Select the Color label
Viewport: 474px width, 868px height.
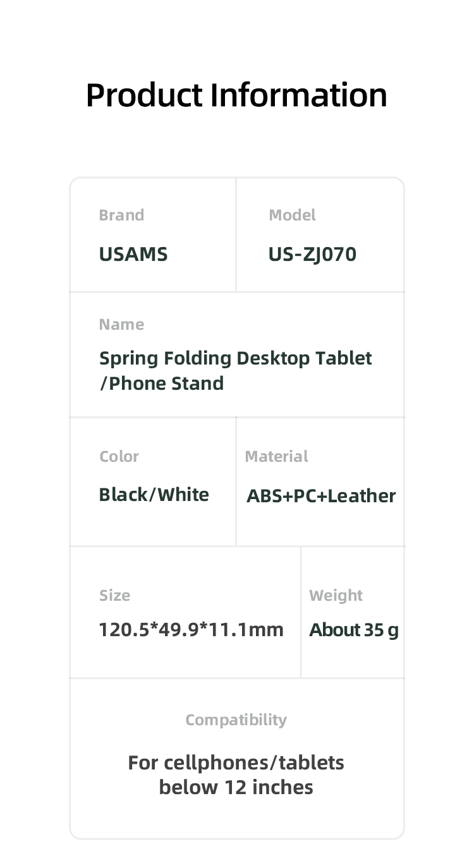point(119,457)
